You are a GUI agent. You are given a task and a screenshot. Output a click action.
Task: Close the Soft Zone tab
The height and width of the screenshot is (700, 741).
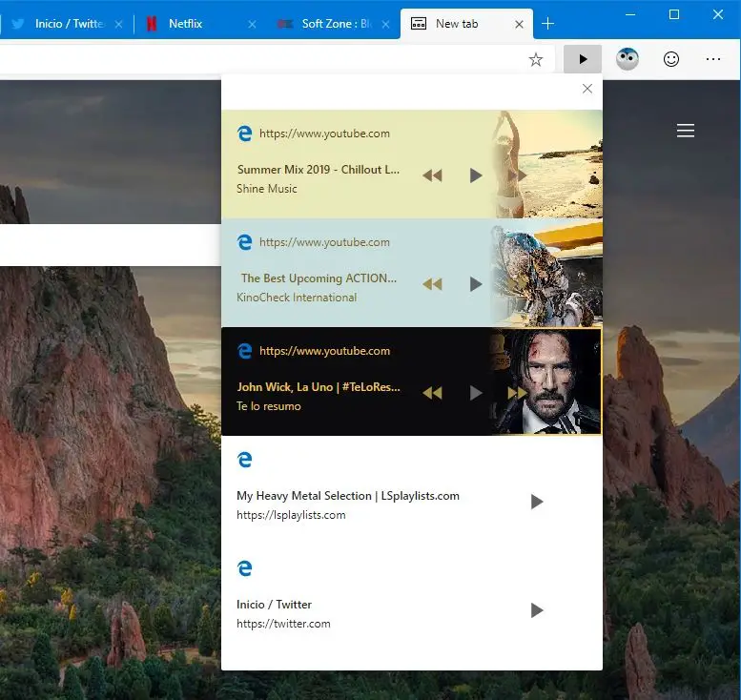pyautogui.click(x=386, y=24)
